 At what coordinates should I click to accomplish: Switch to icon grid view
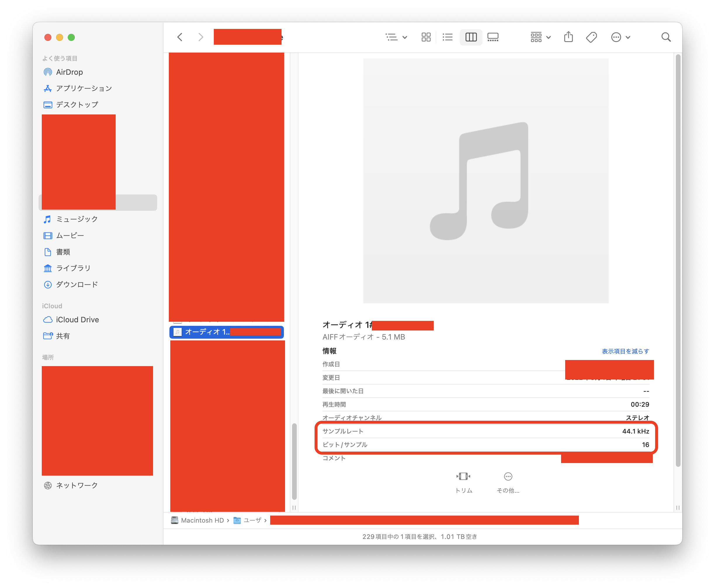click(426, 37)
